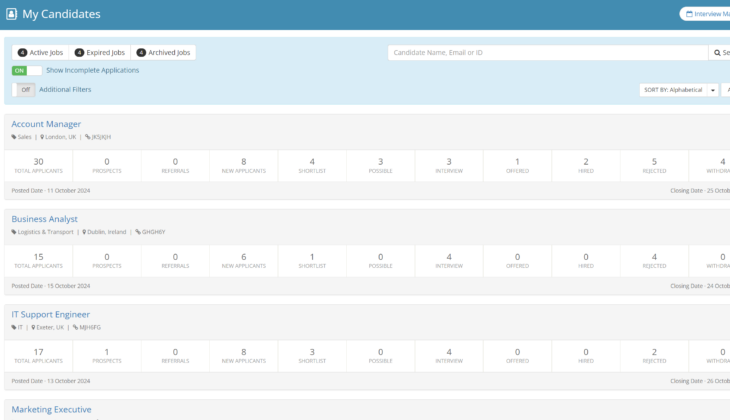The image size is (730, 420).
Task: Open the Account Manager job link
Action: (x=46, y=124)
